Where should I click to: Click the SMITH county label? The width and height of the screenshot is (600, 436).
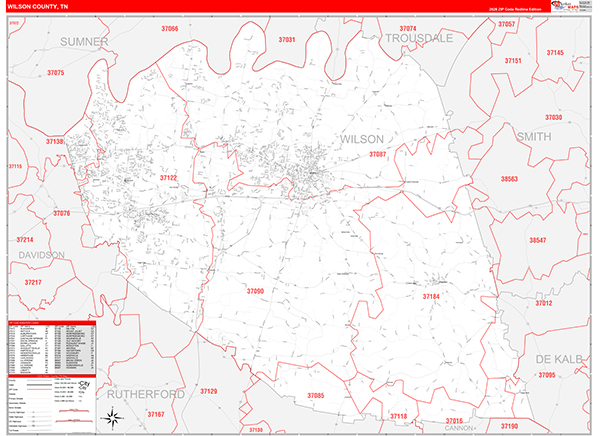pos(534,137)
